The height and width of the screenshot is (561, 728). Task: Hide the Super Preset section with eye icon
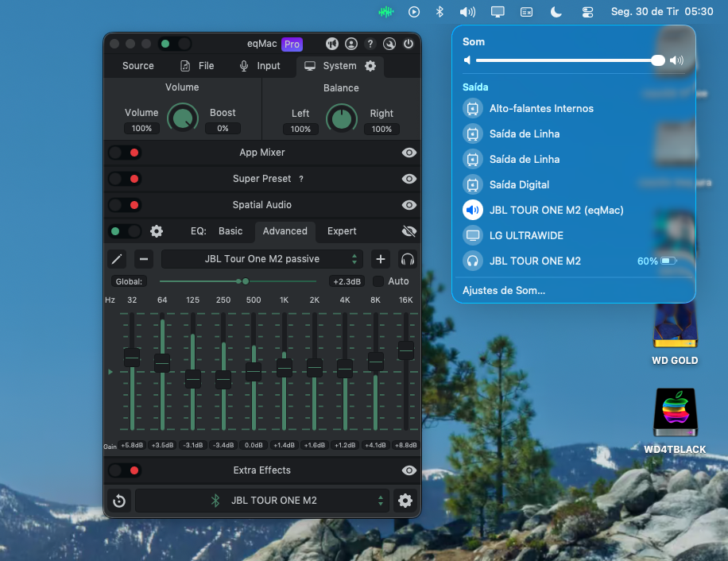pyautogui.click(x=409, y=179)
